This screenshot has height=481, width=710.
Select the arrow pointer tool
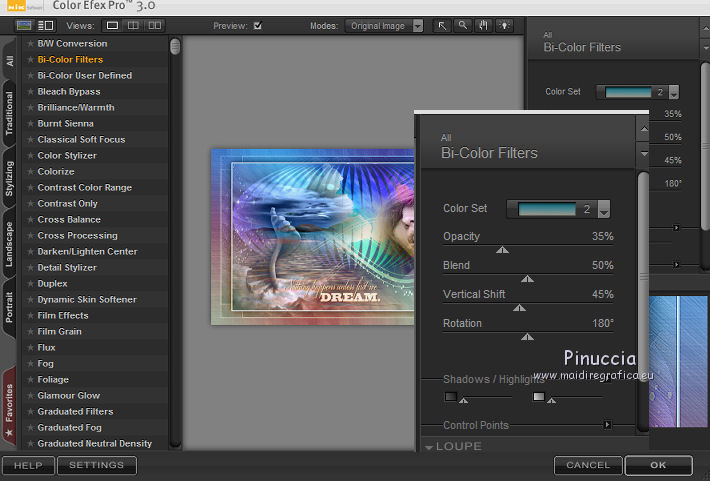(x=441, y=26)
